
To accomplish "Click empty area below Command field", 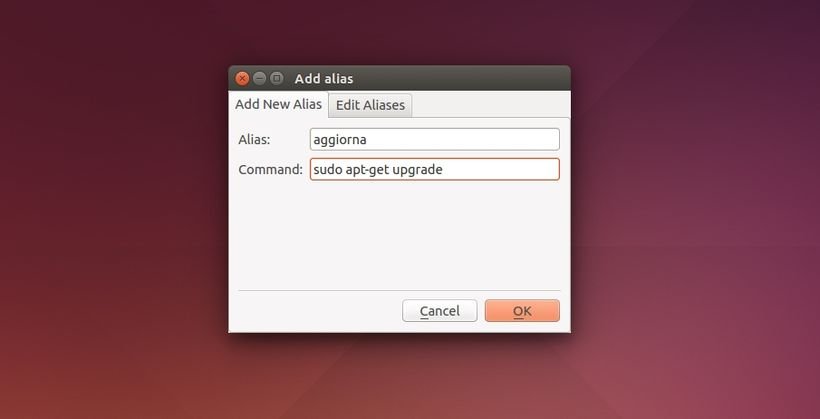I will coord(399,235).
